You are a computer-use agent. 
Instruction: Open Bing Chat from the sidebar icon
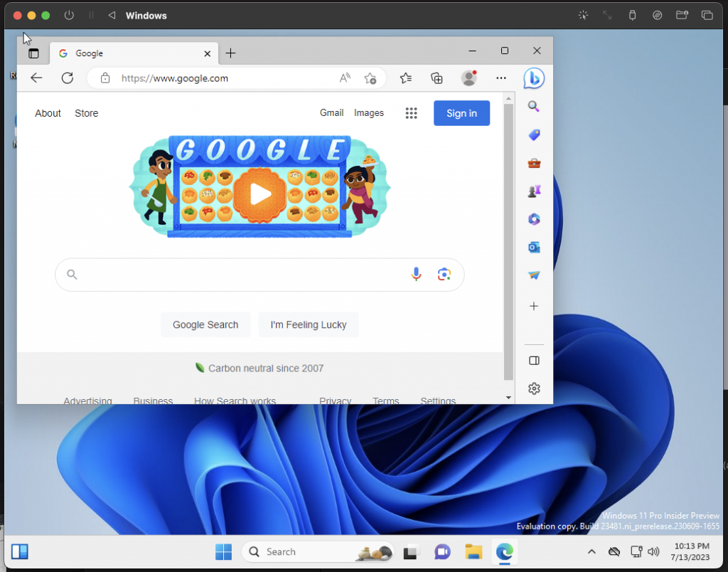(x=534, y=78)
